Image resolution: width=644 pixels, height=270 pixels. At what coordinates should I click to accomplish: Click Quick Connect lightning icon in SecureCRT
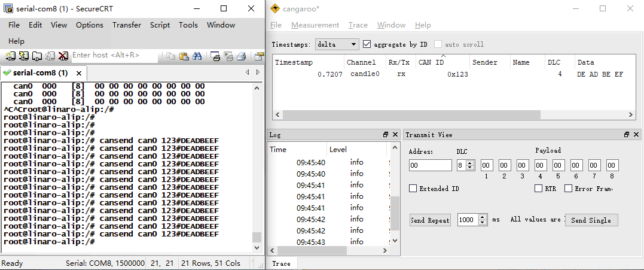pos(25,56)
